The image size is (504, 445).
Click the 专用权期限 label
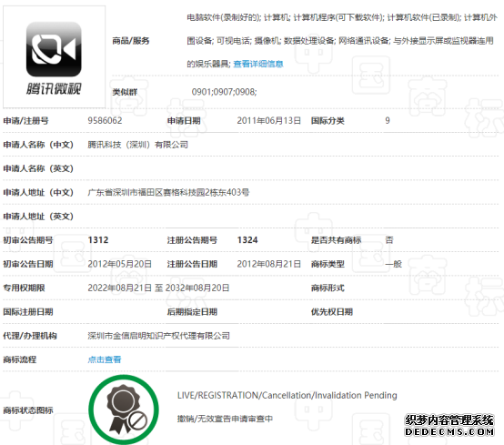(24, 288)
